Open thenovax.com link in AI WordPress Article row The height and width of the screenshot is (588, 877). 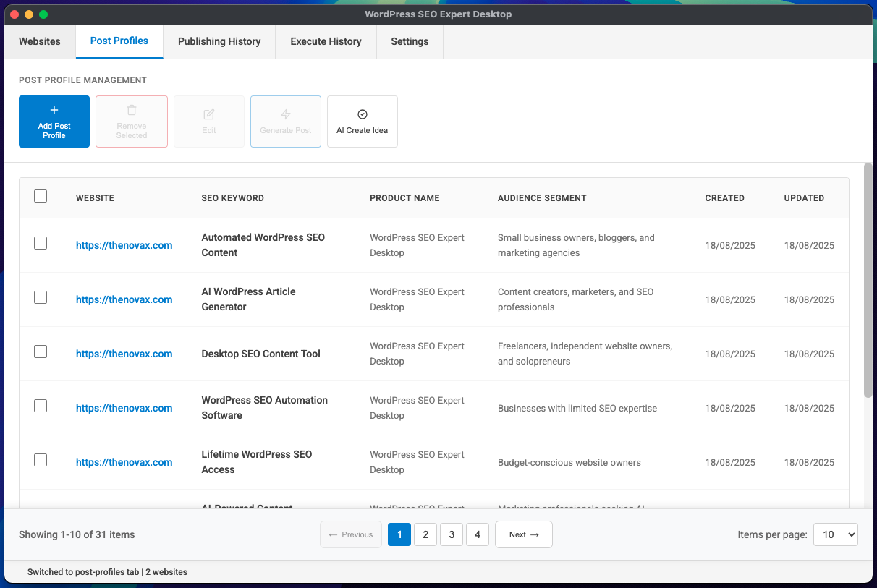124,299
